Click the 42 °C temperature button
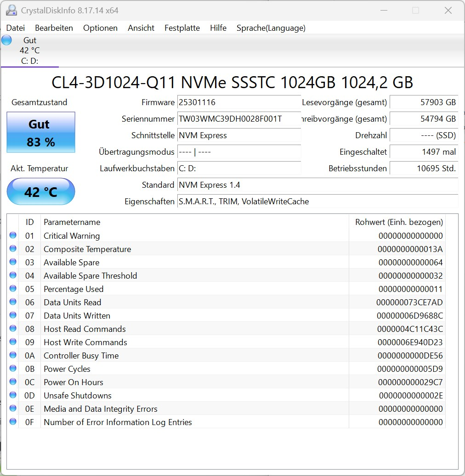465x476 pixels. (x=41, y=191)
